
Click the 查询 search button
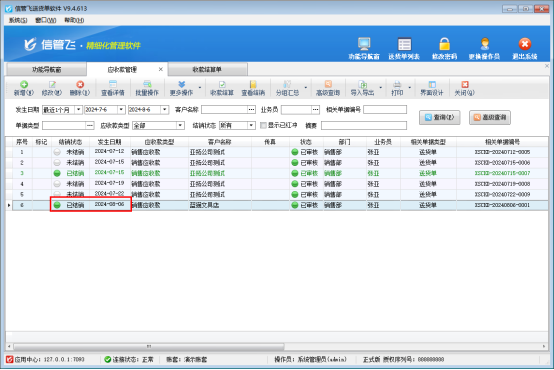pyautogui.click(x=440, y=117)
